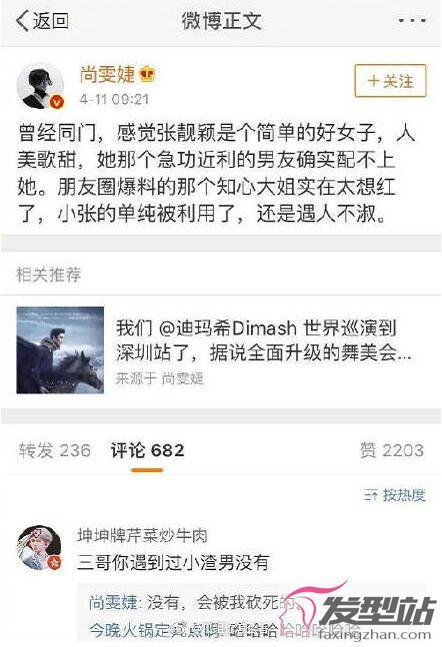Tap the crown membership badge icon

coord(147,74)
